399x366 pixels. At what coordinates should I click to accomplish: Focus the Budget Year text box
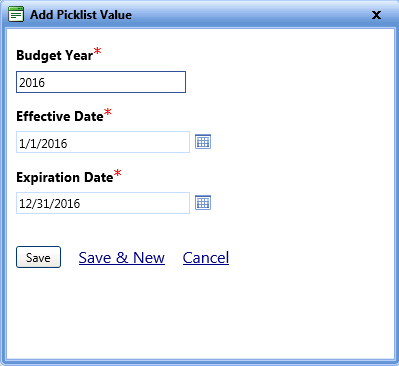coord(101,82)
